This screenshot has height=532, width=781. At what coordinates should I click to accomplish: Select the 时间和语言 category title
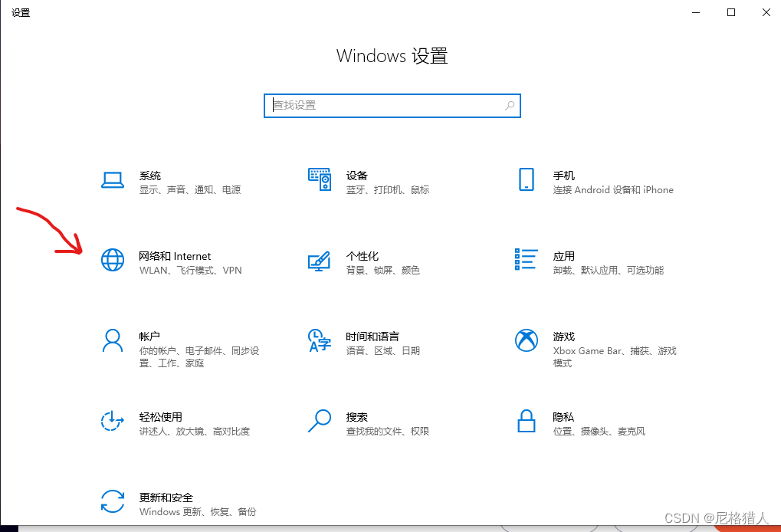click(372, 337)
